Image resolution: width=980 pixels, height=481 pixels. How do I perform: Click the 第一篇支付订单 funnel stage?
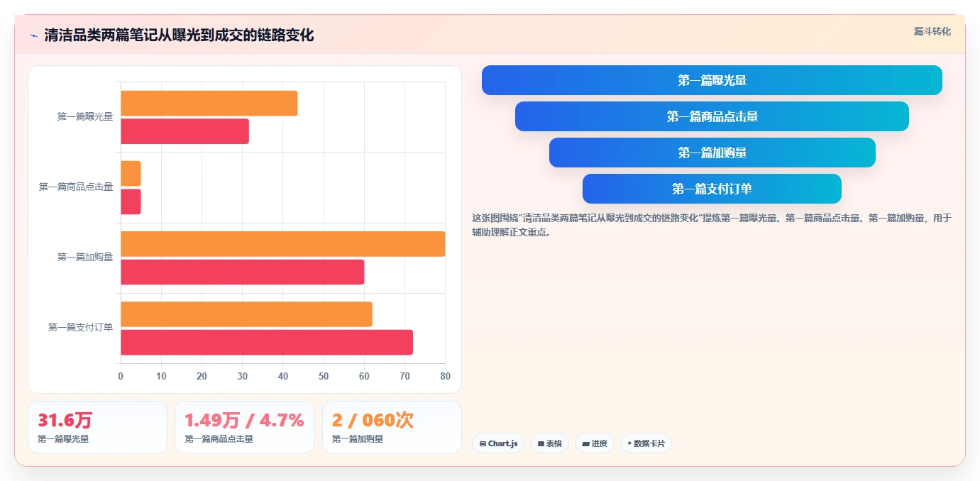[x=712, y=189]
